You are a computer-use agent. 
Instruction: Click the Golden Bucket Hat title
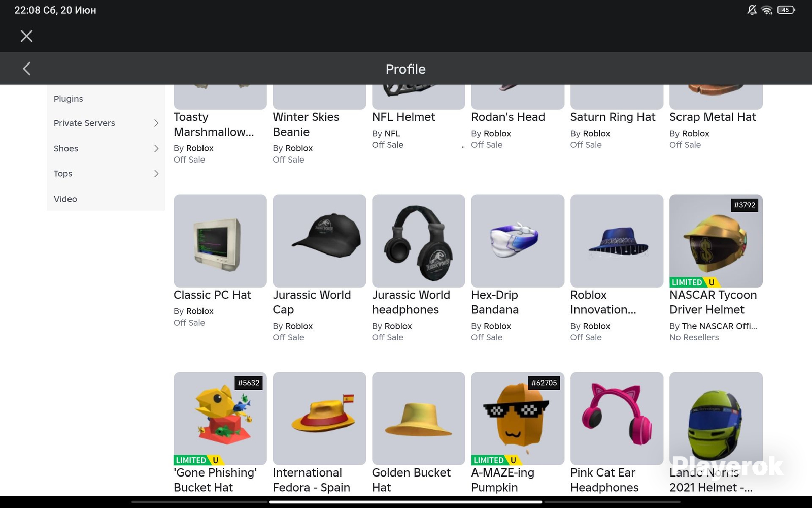pos(411,480)
